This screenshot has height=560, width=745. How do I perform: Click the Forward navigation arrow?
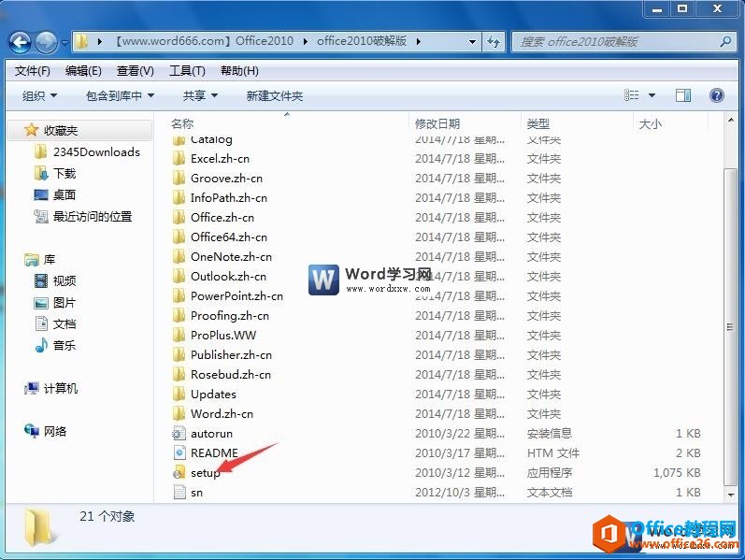tap(47, 42)
